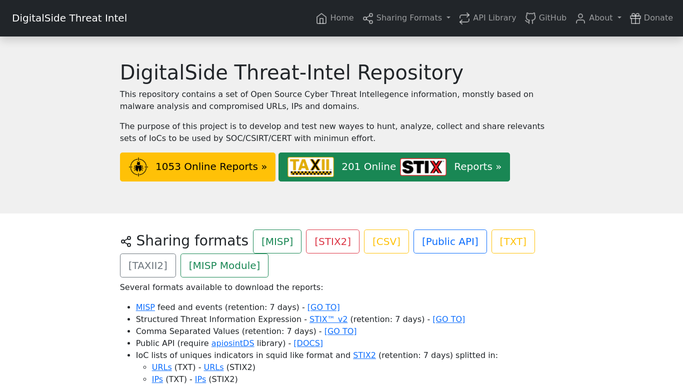Click the Home house icon in navbar
The height and width of the screenshot is (384, 683).
point(321,18)
